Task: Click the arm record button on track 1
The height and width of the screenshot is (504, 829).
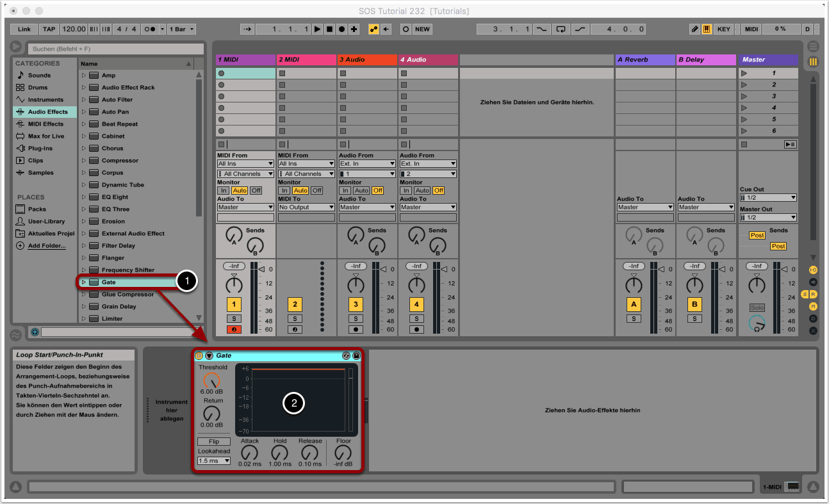Action: 234,329
